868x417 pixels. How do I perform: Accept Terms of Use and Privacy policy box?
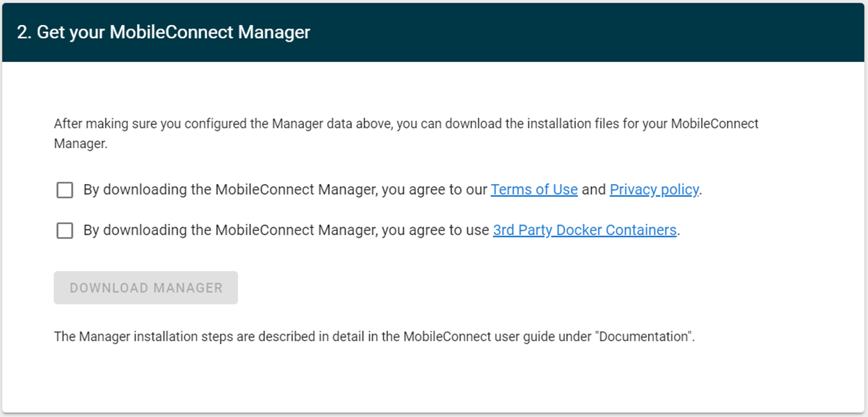[65, 190]
